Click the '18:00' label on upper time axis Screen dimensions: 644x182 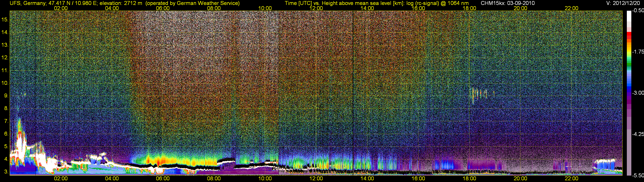pos(469,8)
